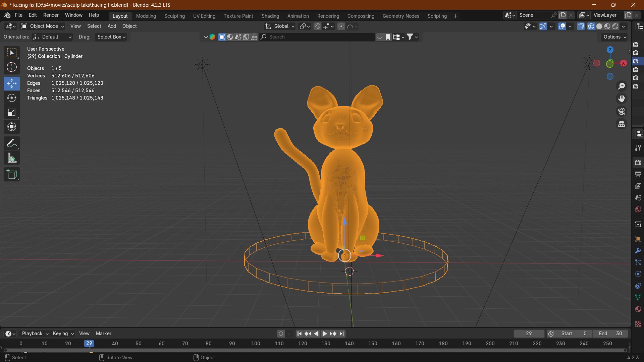Switch to Solid viewport shading
The image size is (644, 362).
tap(599, 26)
